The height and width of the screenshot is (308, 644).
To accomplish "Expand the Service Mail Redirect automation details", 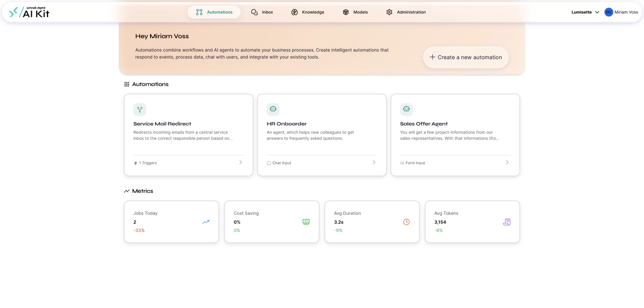I will pos(240,162).
